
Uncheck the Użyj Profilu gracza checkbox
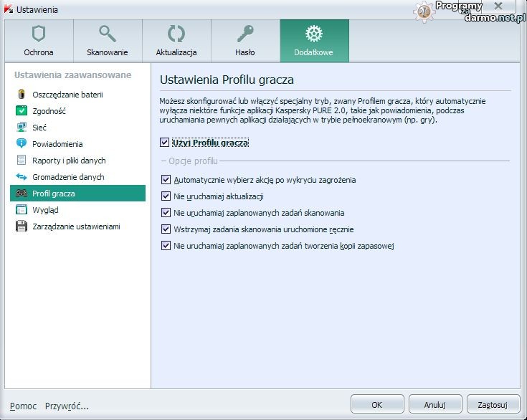[x=164, y=143]
